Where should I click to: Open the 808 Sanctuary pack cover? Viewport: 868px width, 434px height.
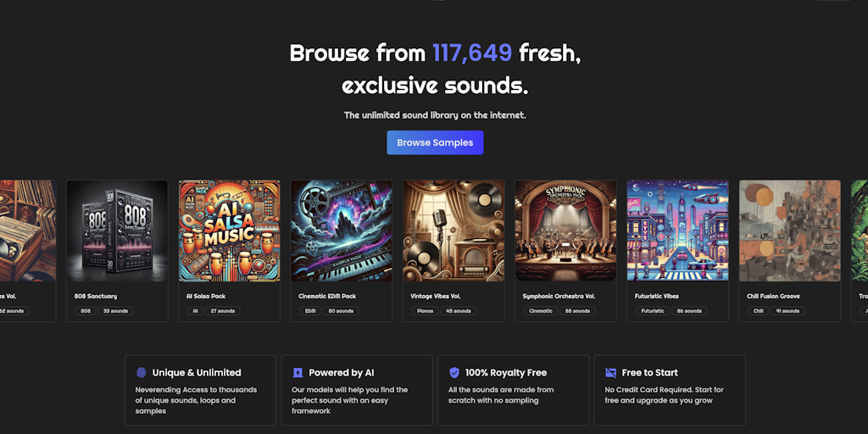(x=118, y=231)
